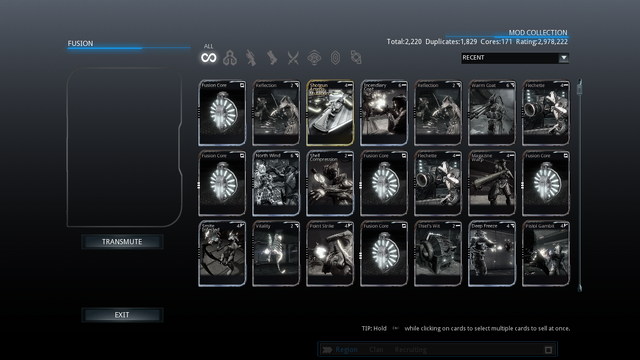The height and width of the screenshot is (360, 640).
Task: Click the MOD COLLECTION heading
Action: click(538, 32)
